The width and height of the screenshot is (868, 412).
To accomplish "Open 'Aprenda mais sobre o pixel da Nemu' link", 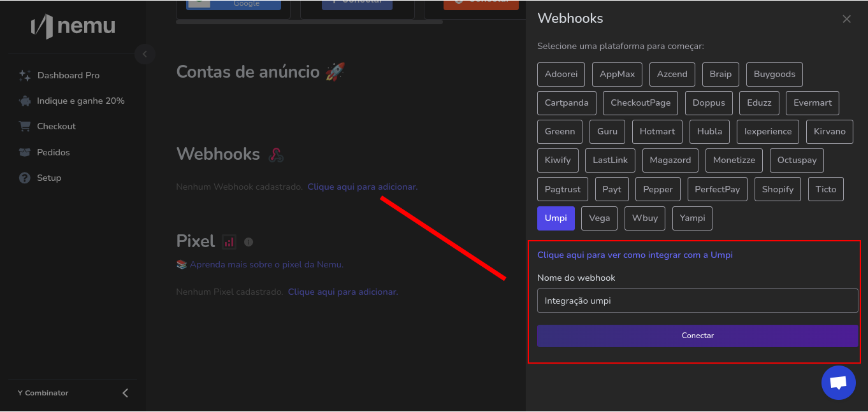I will coord(266,264).
